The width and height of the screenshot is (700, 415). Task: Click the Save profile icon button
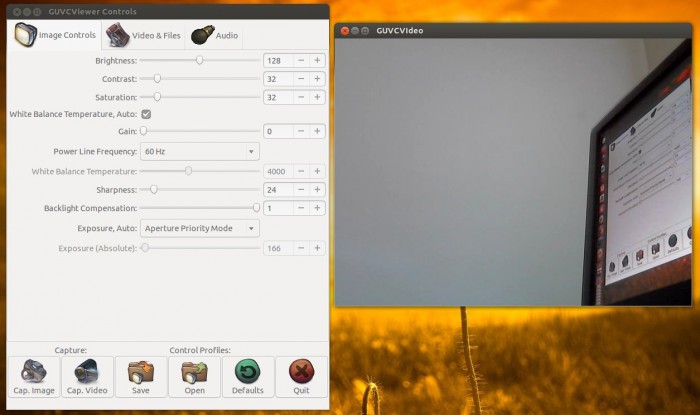click(140, 377)
